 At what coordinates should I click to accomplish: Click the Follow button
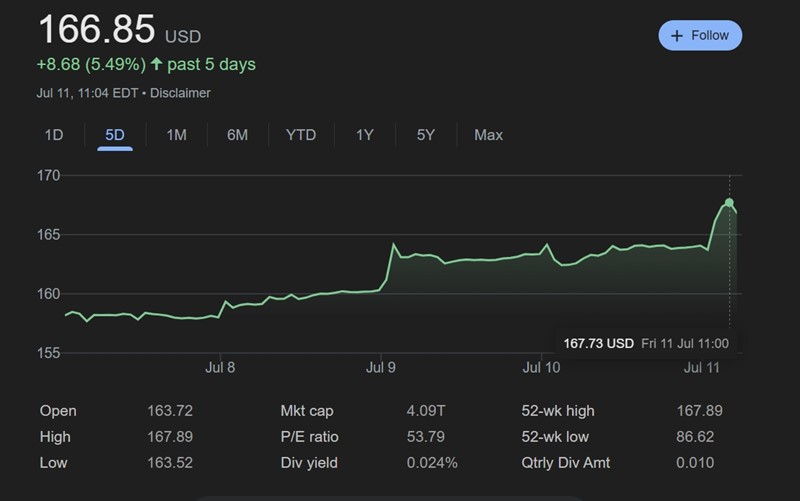[700, 35]
